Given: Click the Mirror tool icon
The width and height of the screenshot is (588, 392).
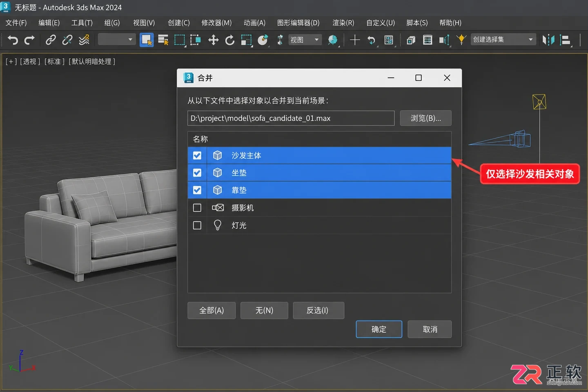Looking at the screenshot, I should (548, 40).
